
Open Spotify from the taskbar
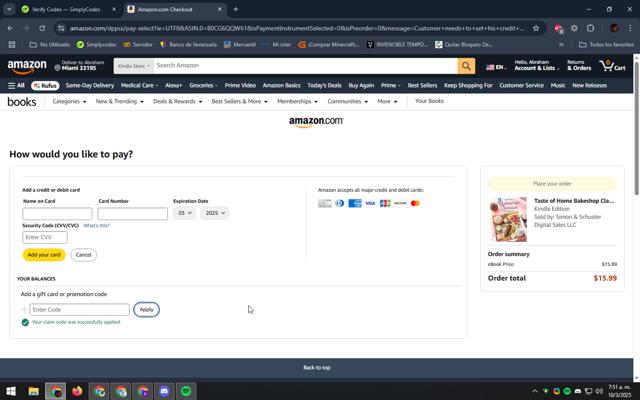[186, 391]
